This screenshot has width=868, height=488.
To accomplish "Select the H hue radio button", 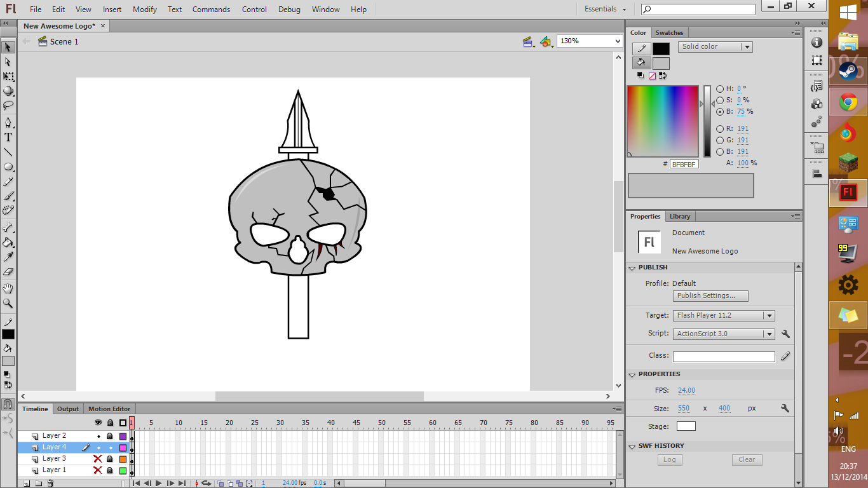I will (x=720, y=89).
